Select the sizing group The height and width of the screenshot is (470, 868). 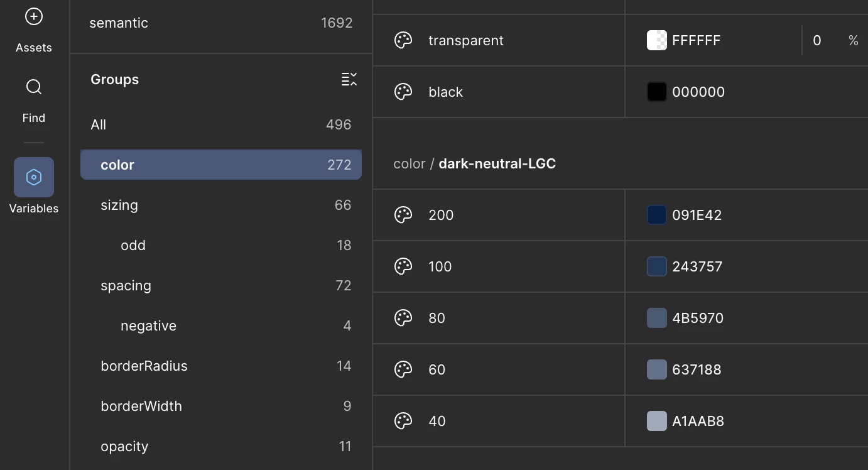[x=221, y=205]
